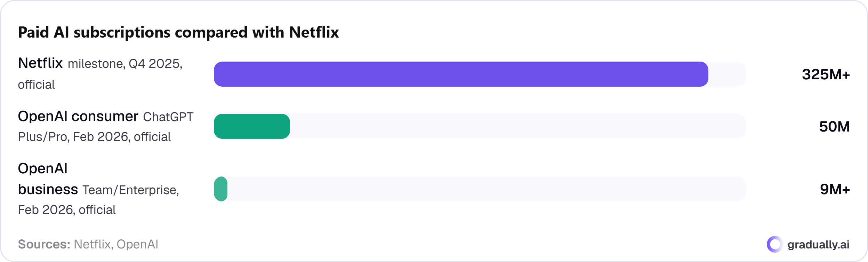Click the ChatGPT Plus/Pro description text
Screen dimensions: 868x262
[106, 127]
